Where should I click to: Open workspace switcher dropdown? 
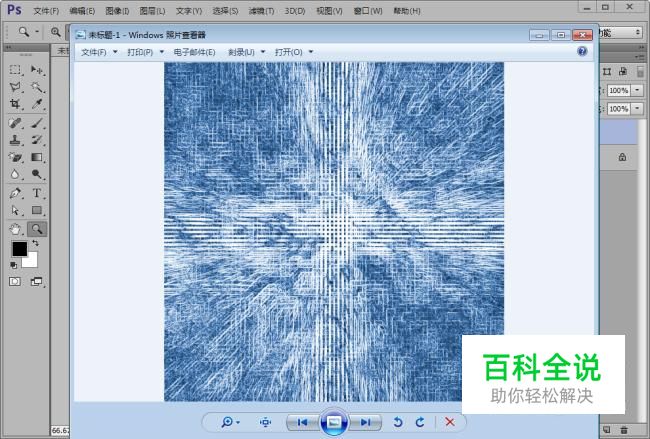(x=620, y=32)
